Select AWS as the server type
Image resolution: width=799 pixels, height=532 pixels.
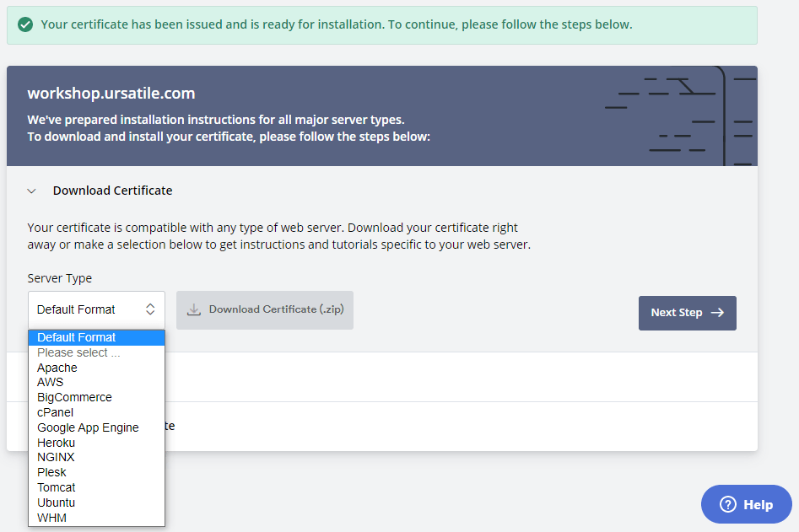49,382
